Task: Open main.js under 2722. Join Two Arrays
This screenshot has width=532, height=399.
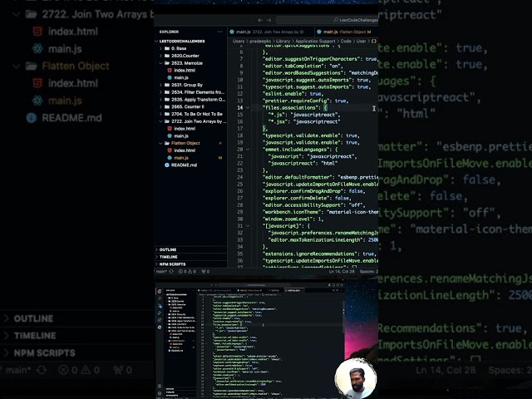Action: click(181, 135)
